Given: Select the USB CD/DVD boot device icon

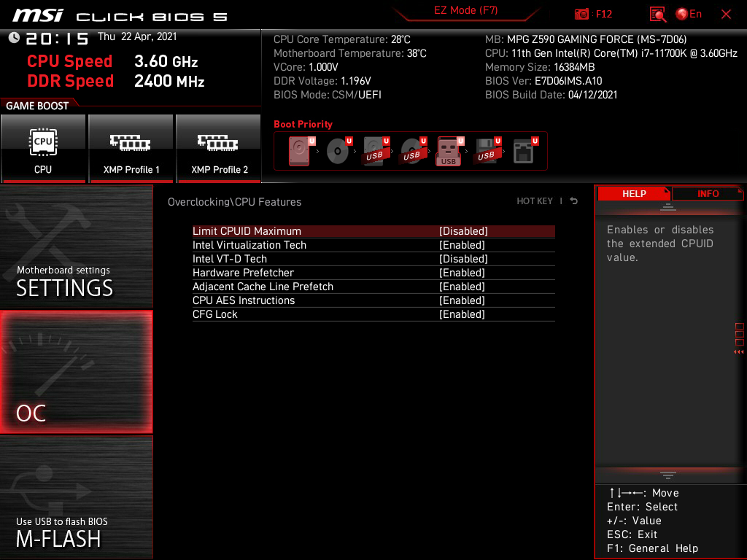Looking at the screenshot, I should coord(414,151).
